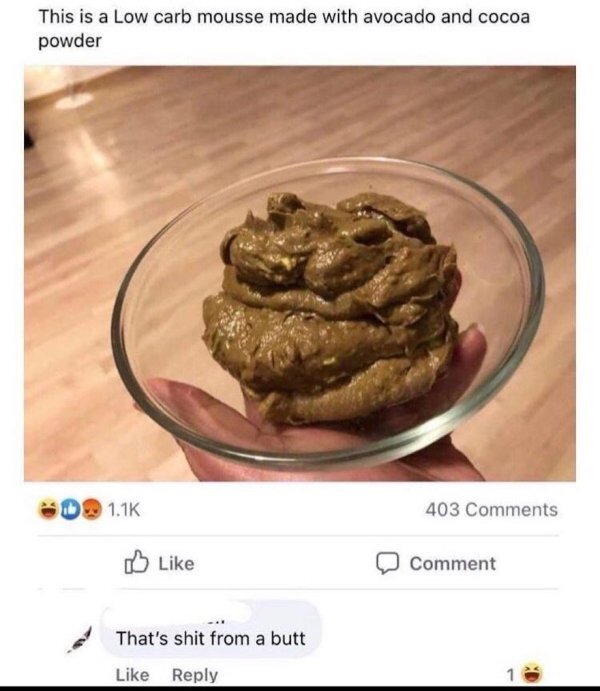Click the reaction count 1 on comment
Viewport: 600px width, 691px height.
point(510,675)
